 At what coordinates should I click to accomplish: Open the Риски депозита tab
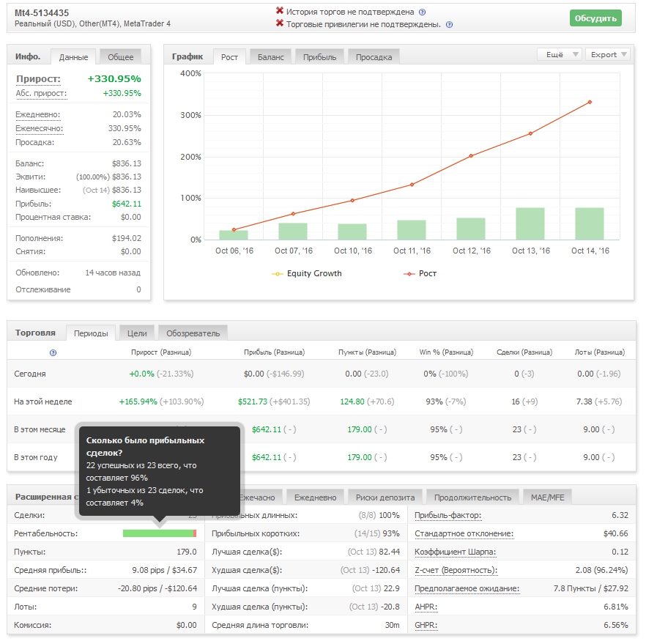385,497
